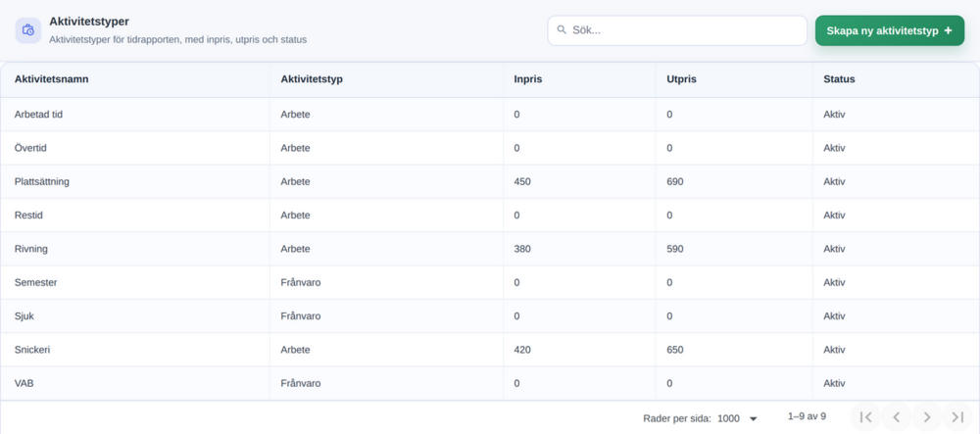Click Utpris value 690
980x434 pixels.
click(x=675, y=181)
